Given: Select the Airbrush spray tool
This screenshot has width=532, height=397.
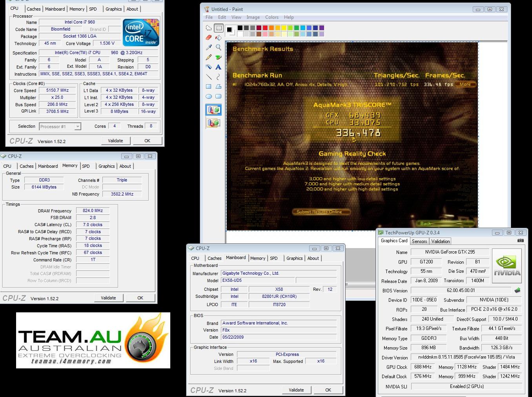Looking at the screenshot, I should pos(209,67).
